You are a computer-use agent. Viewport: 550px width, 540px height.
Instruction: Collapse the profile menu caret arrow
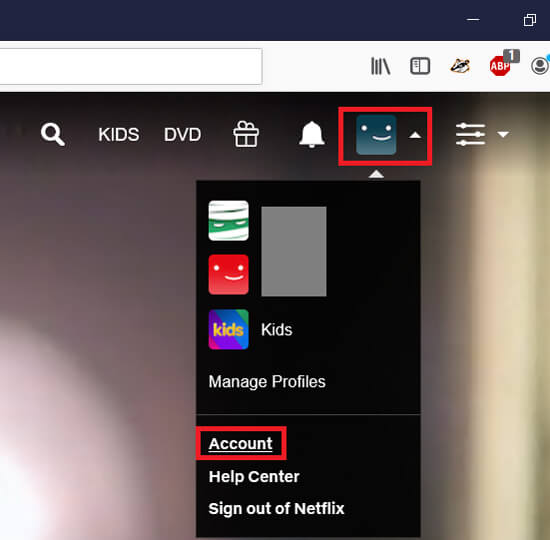tap(415, 135)
